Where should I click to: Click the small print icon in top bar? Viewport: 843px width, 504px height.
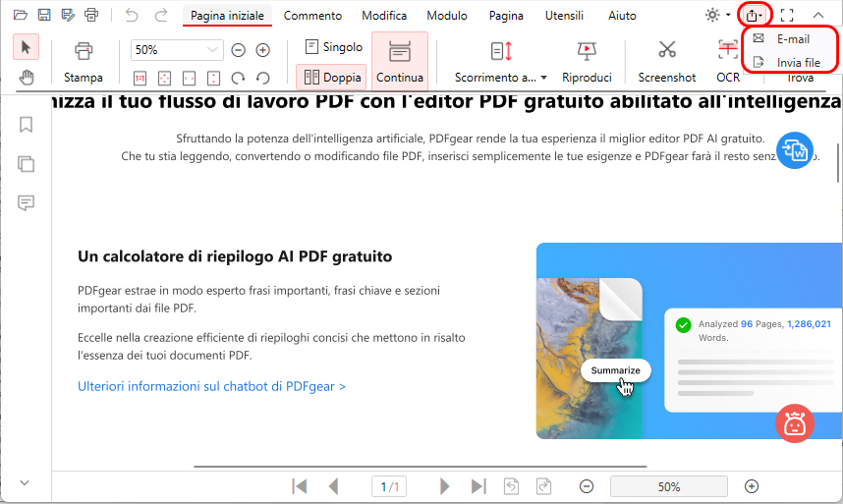[92, 15]
